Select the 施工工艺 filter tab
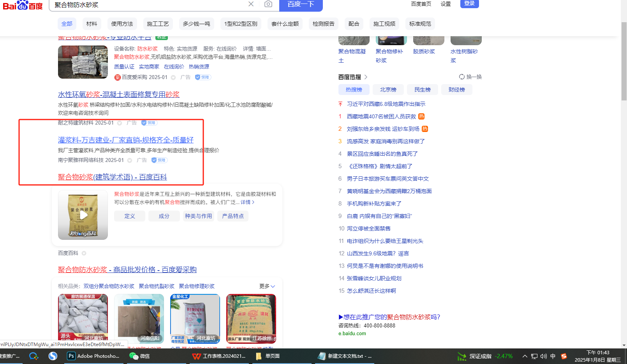Screen dimensions: 627x364 (158, 24)
